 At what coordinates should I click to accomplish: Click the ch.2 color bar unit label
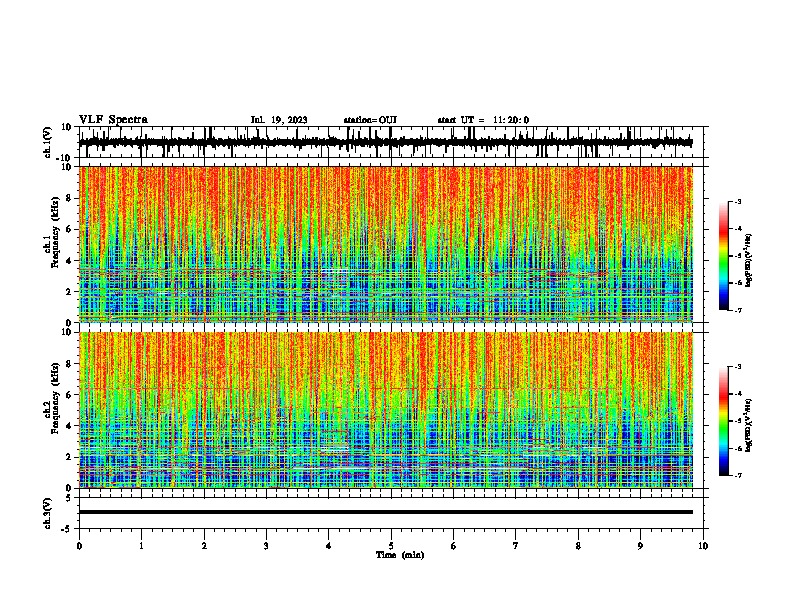coord(749,426)
